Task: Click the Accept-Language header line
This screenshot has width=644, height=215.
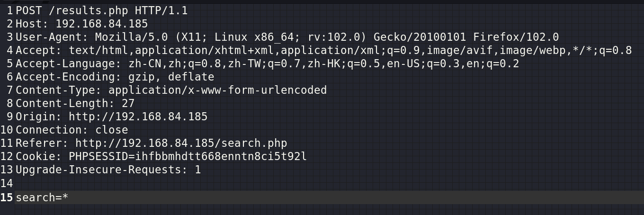Action: (x=268, y=63)
